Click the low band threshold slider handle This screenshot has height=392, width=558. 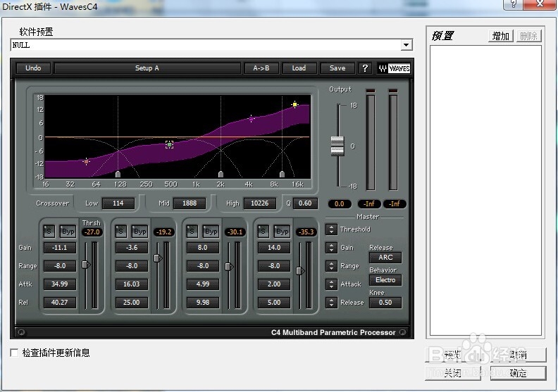86,265
